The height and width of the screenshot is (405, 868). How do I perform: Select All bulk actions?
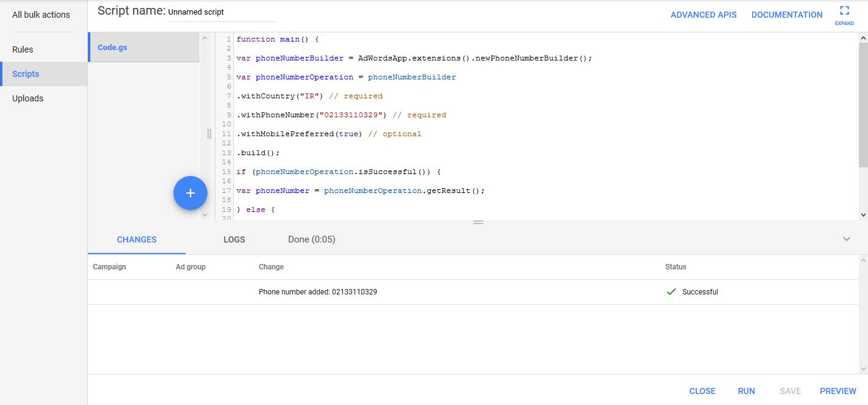click(41, 15)
